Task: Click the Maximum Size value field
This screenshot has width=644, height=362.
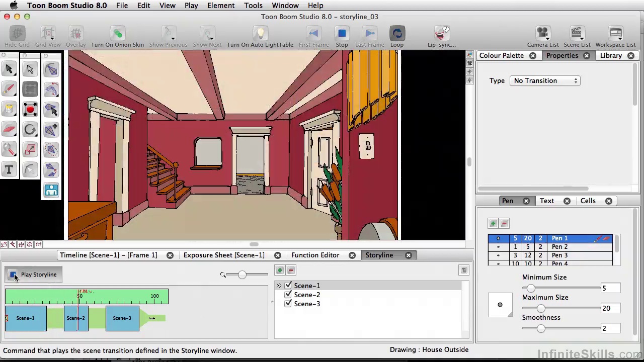Action: 610,308
